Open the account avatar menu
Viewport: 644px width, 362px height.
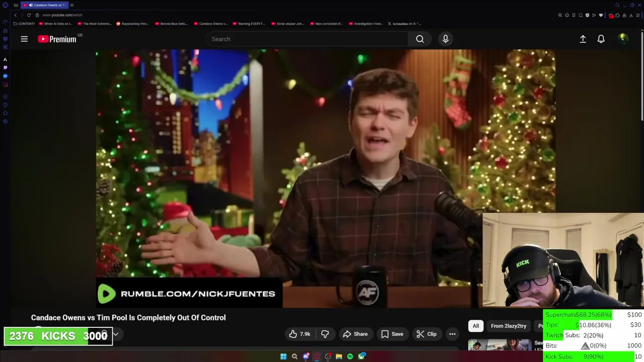click(623, 39)
